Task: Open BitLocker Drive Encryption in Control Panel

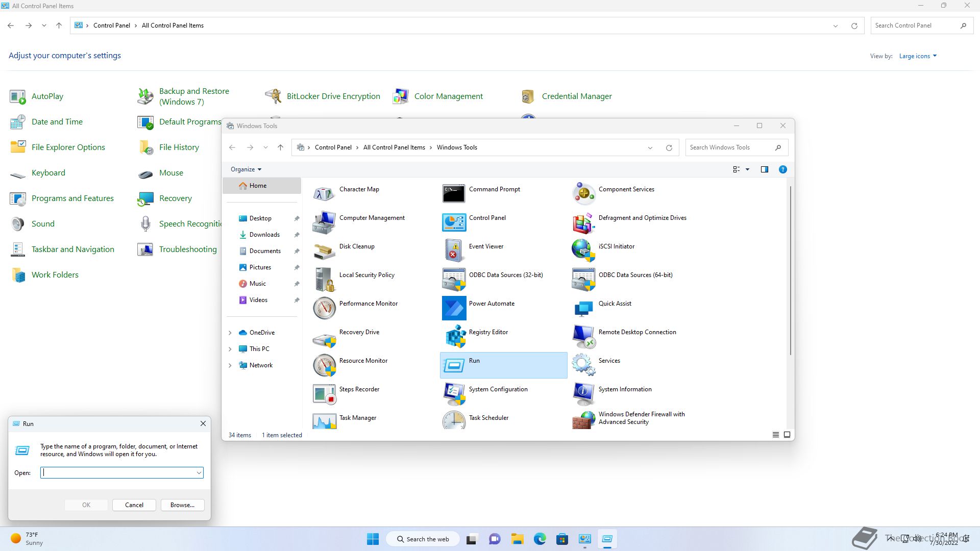Action: (x=323, y=96)
